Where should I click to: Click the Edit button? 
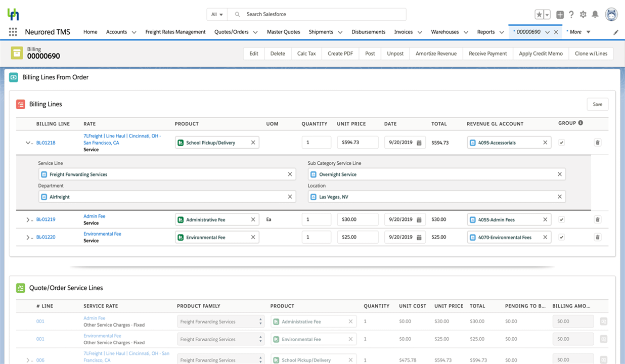pos(254,54)
